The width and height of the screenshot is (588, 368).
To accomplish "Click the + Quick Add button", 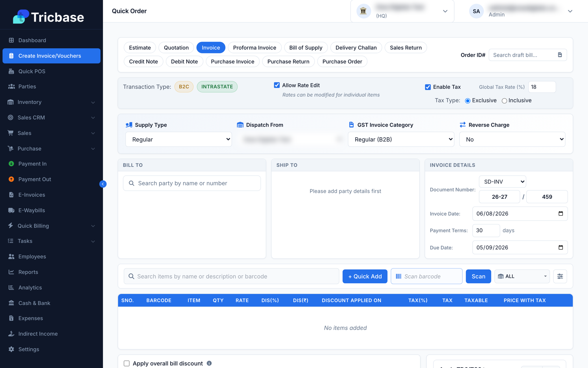I will tap(365, 276).
